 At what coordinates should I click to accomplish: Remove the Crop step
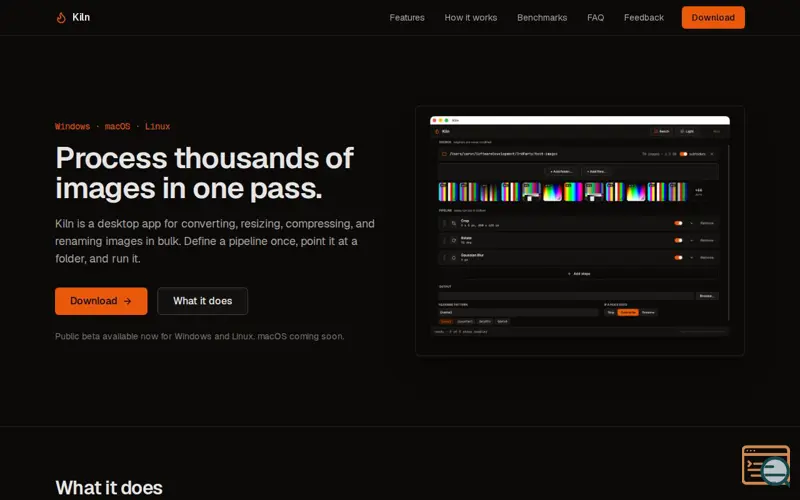click(707, 223)
